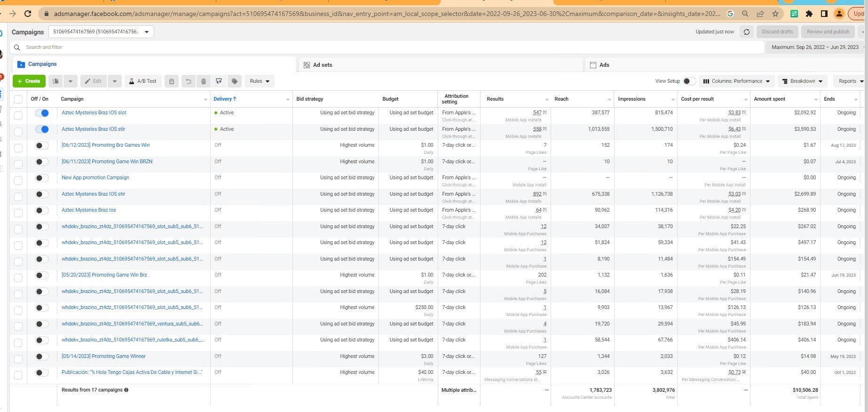Screen dimensions: 868x412
Task: Open the Maximum: Sep 26, 2022 date range picker
Action: [x=816, y=48]
